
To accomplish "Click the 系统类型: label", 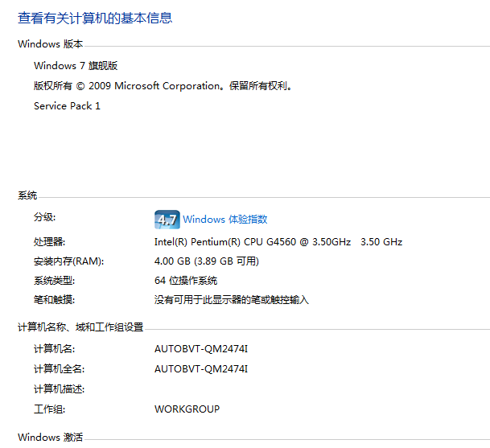I will (55, 281).
